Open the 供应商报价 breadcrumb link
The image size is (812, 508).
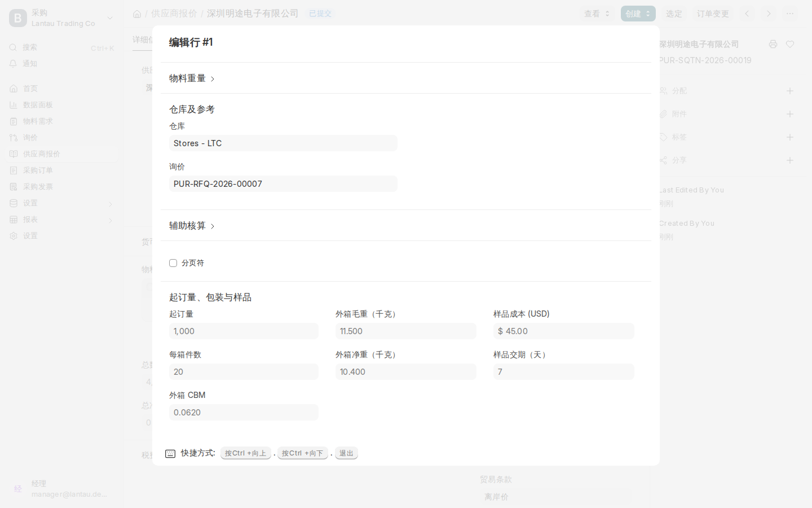(x=174, y=14)
